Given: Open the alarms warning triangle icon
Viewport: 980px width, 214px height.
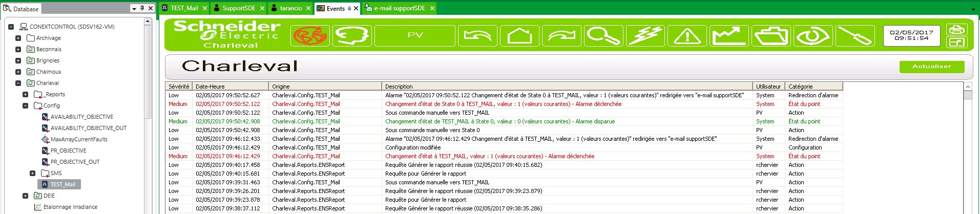Looking at the screenshot, I should [687, 36].
